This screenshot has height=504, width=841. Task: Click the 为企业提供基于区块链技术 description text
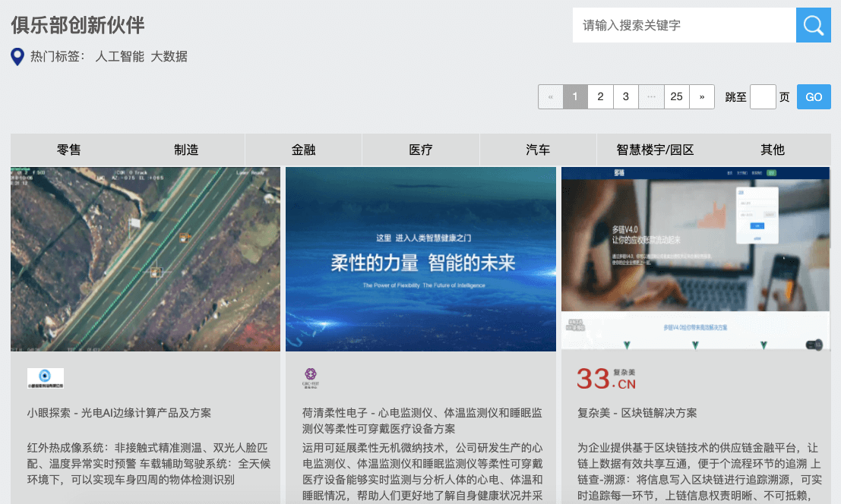(x=700, y=471)
